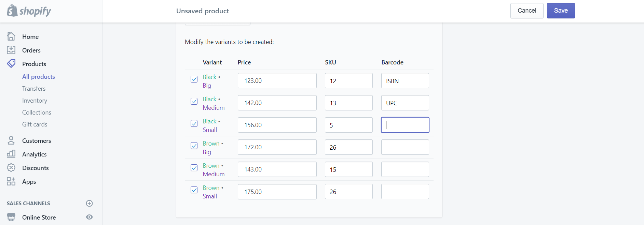
Task: Edit price 143.00 for Brown Medium
Action: point(277,169)
